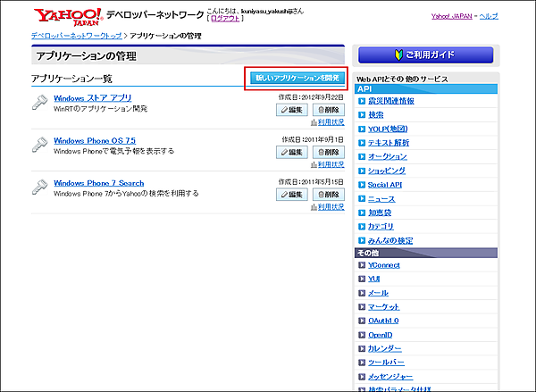536x392 pixels.
Task: View 利用状況 for Windows Phone OS 7.5
Action: tap(331, 164)
